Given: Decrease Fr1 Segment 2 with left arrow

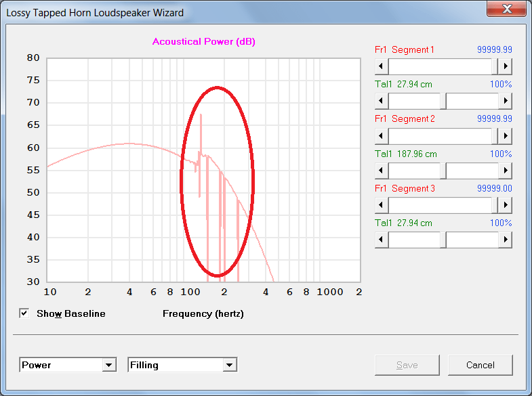Looking at the screenshot, I should [x=382, y=136].
